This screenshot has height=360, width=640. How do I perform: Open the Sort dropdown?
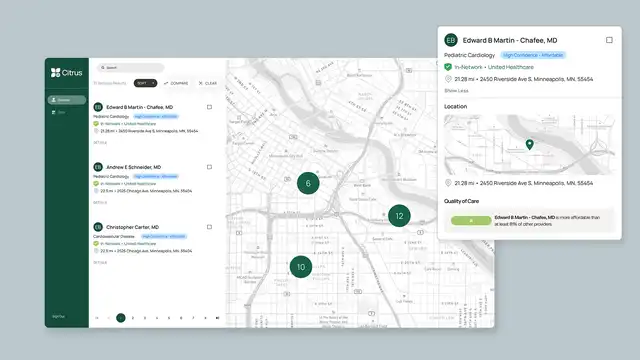tap(145, 83)
